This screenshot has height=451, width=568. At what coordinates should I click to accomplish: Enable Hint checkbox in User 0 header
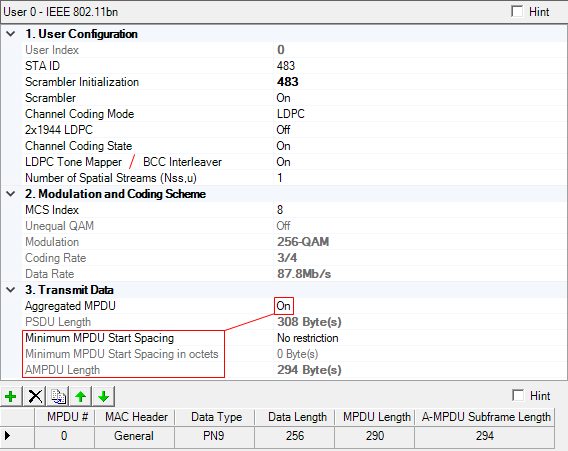pyautogui.click(x=517, y=11)
